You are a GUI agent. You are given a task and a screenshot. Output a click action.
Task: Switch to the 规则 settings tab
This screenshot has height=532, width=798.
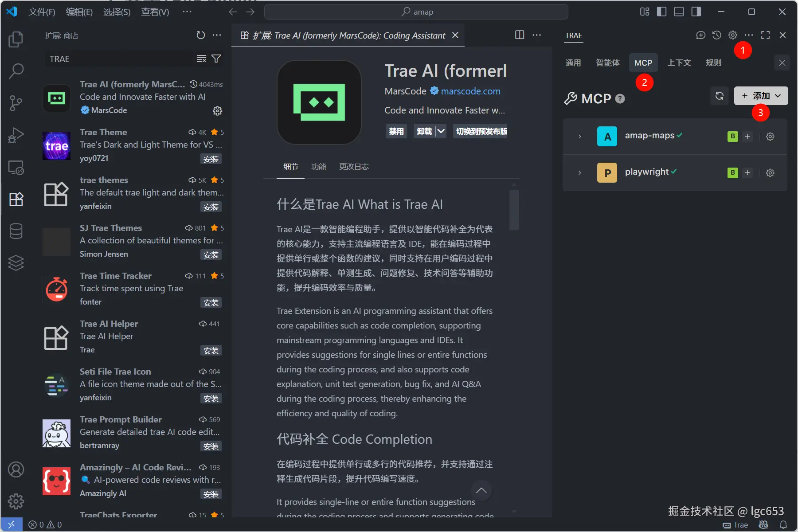(x=714, y=63)
